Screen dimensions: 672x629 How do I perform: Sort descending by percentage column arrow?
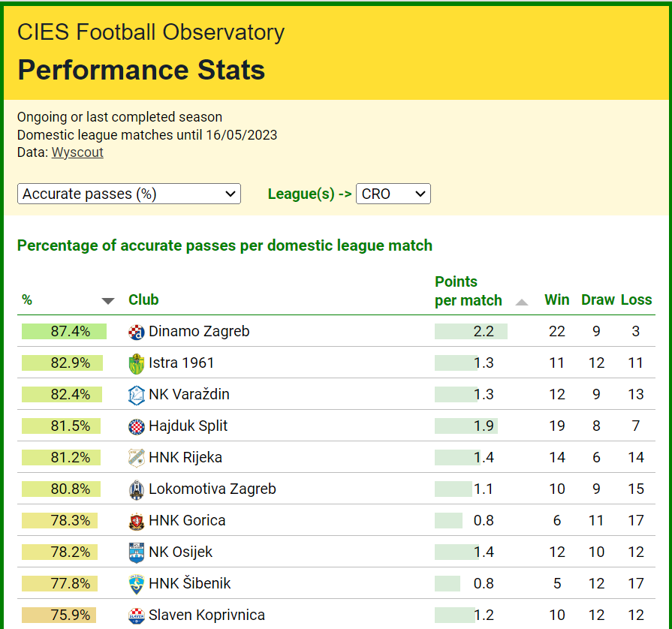108,301
